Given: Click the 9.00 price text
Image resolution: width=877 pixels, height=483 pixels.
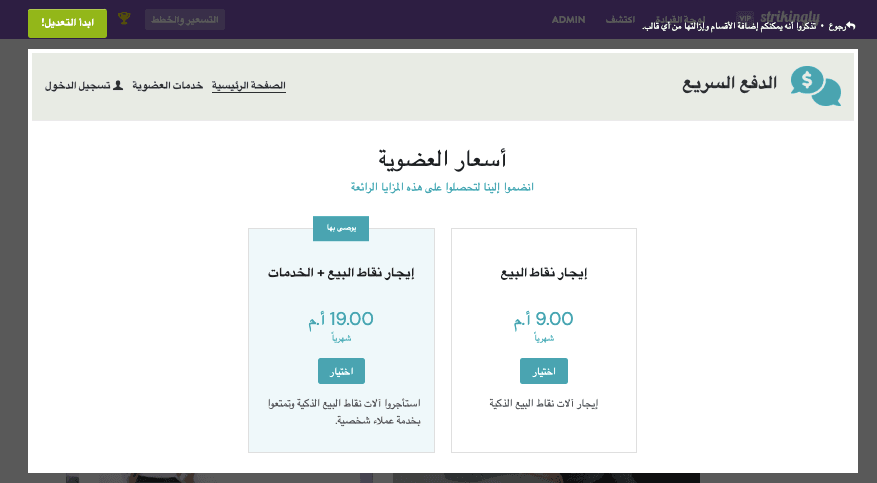Looking at the screenshot, I should 544,319.
